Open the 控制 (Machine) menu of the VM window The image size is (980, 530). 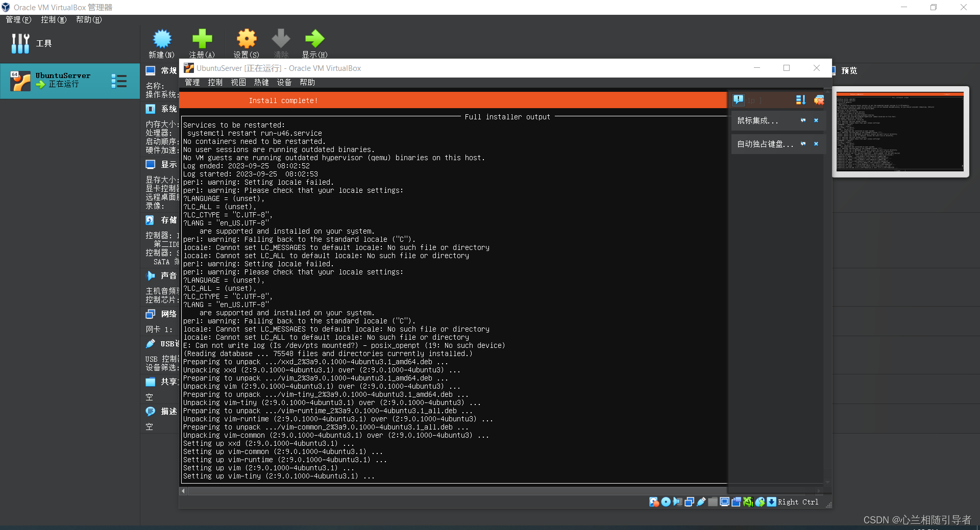point(215,82)
